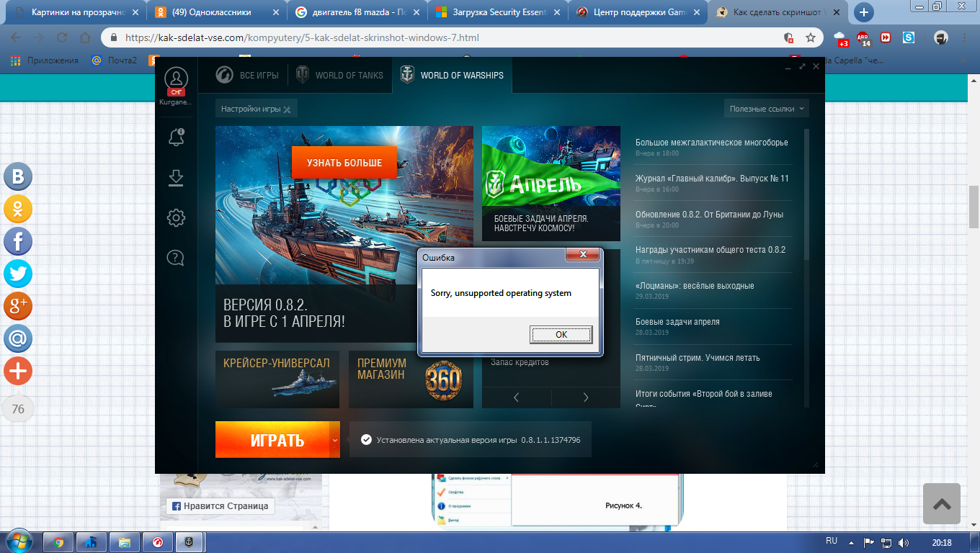Open news Журнал «Главный калибр». Выпуск № 11
This screenshot has width=980, height=553.
pos(712,179)
